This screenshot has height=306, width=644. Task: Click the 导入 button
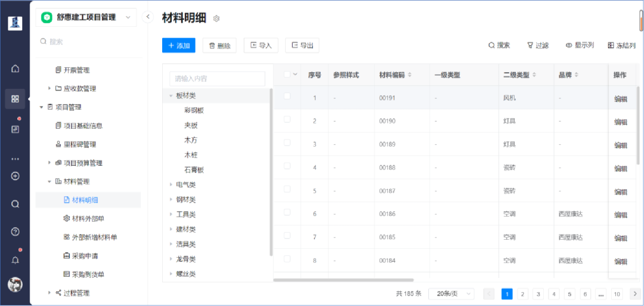[261, 45]
